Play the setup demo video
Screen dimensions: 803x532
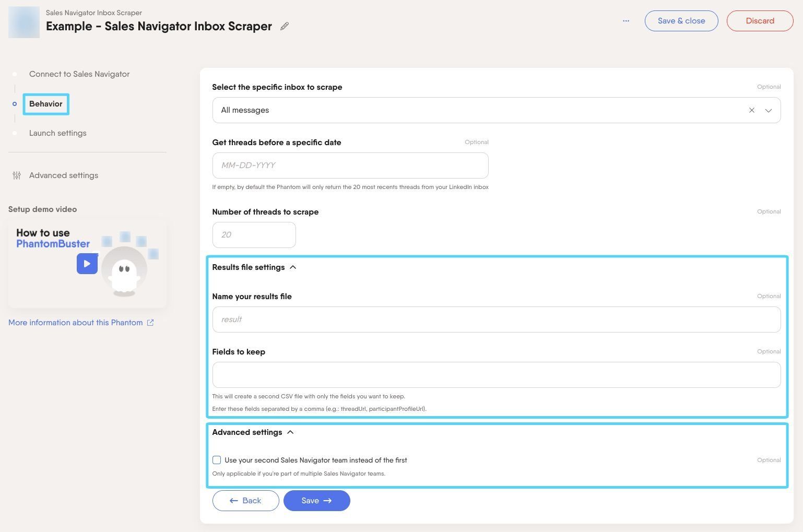tap(87, 264)
